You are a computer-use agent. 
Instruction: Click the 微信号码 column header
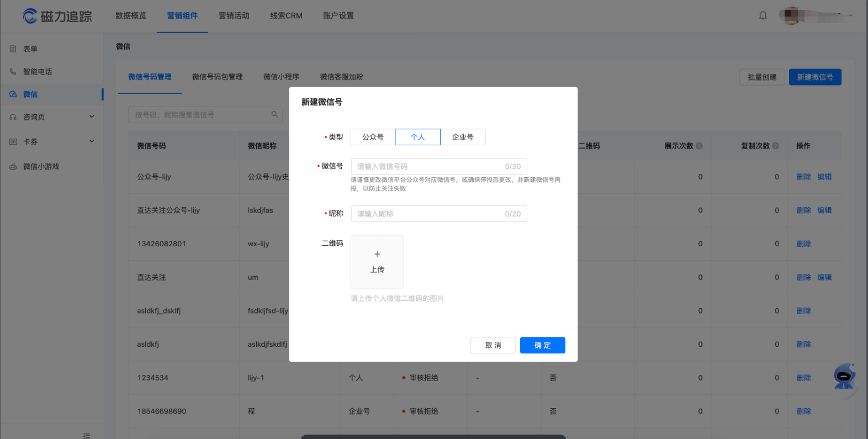pyautogui.click(x=151, y=146)
